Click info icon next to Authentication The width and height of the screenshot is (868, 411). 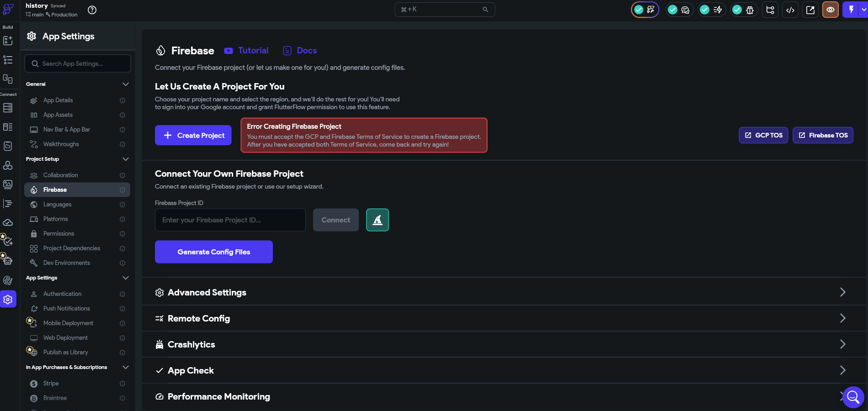tap(122, 294)
